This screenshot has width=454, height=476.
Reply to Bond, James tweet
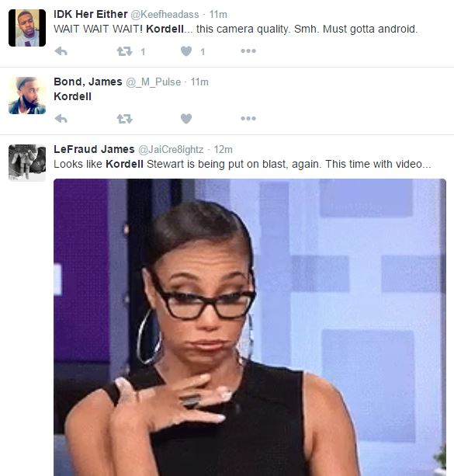tap(61, 119)
